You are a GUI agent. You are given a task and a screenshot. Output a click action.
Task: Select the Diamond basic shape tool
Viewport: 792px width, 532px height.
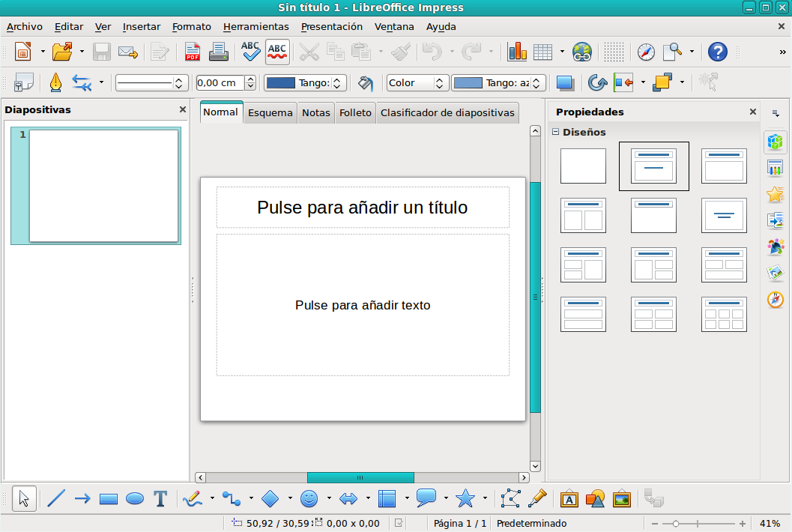pyautogui.click(x=270, y=498)
